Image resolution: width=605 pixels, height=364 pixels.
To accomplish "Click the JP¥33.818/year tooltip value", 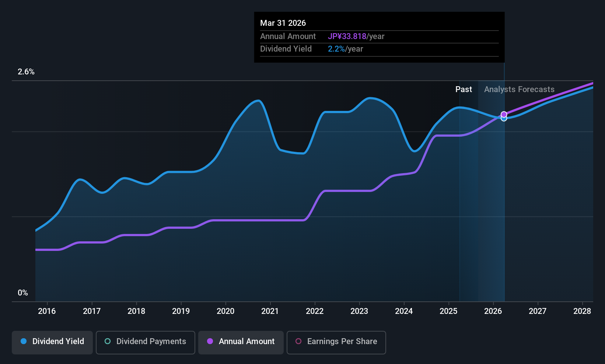I will click(356, 36).
